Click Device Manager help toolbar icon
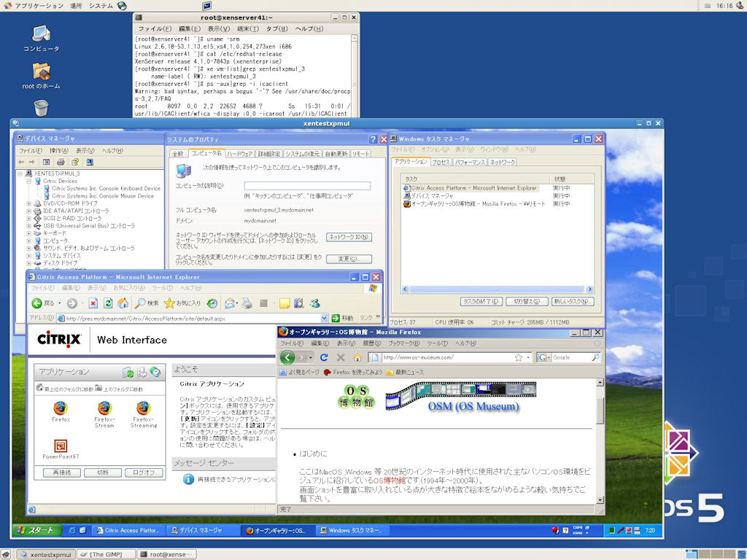 75,162
